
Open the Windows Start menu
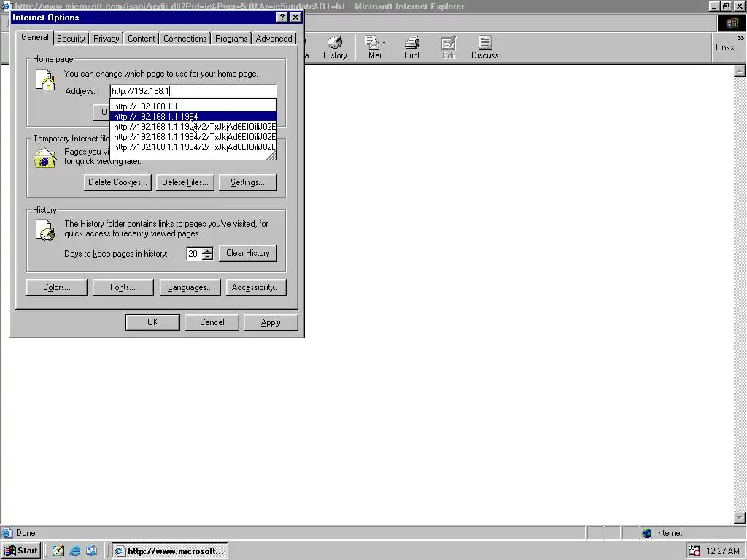coord(21,551)
